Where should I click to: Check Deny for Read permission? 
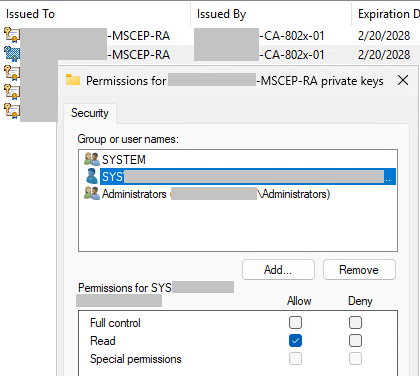coord(355,340)
